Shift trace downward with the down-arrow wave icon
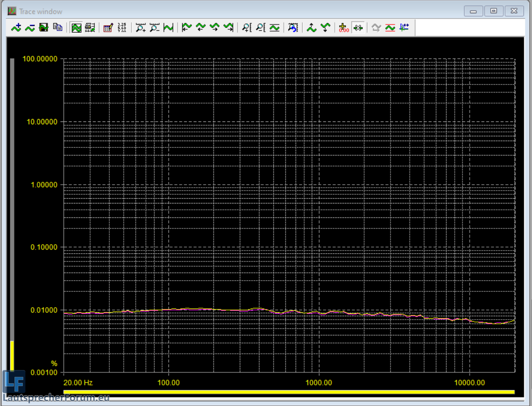Screen dimensions: 532x406 pyautogui.click(x=325, y=28)
